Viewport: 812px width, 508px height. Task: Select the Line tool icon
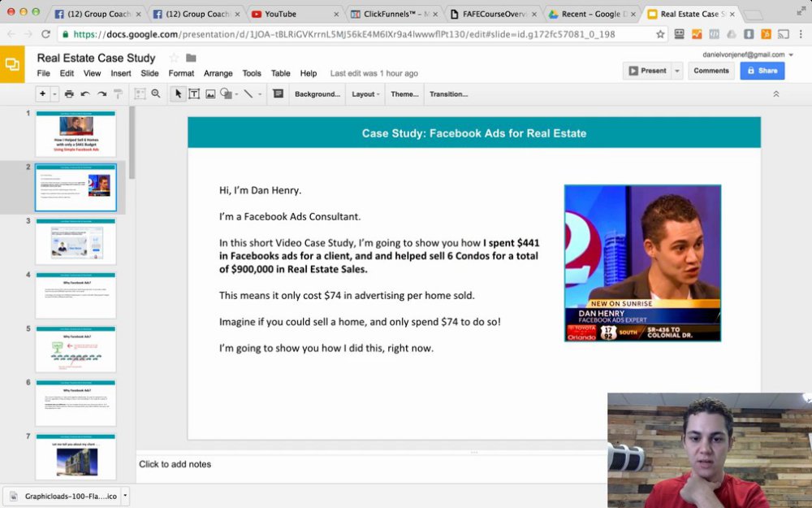coord(248,93)
